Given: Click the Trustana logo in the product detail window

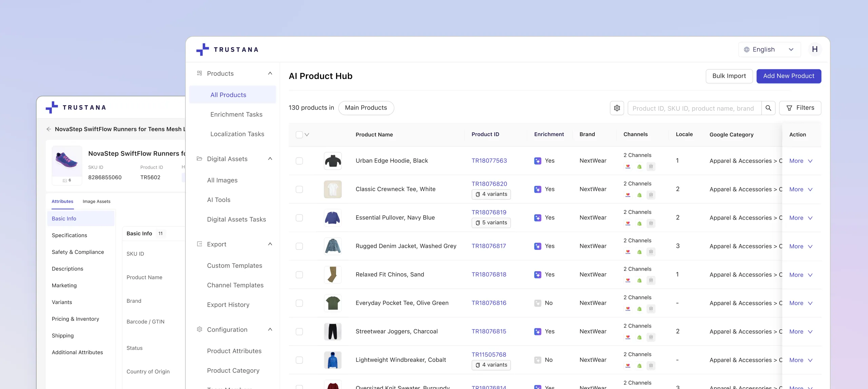Looking at the screenshot, I should pyautogui.click(x=76, y=108).
